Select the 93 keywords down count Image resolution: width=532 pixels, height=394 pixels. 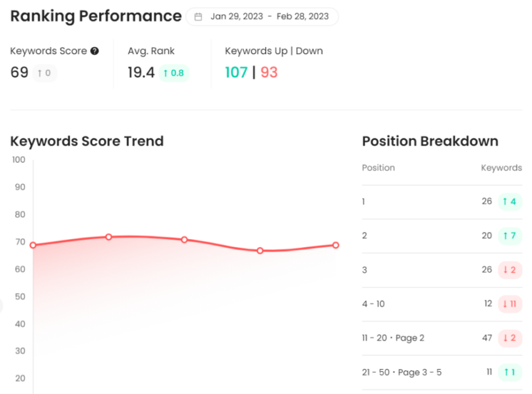269,73
